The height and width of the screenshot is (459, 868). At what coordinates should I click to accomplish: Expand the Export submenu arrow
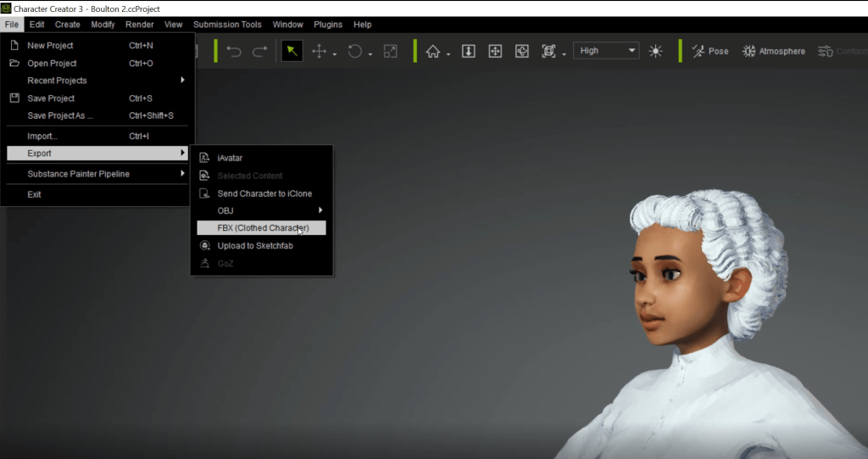[182, 153]
